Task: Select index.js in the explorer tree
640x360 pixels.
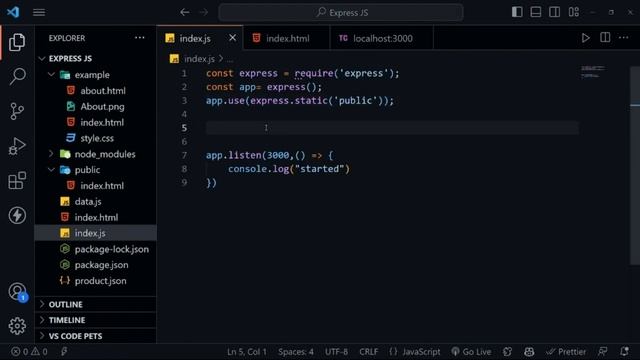Action: point(96,233)
